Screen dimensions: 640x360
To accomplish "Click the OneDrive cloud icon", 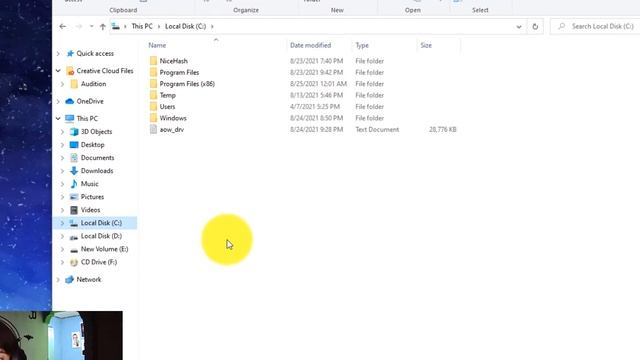I will [x=70, y=101].
